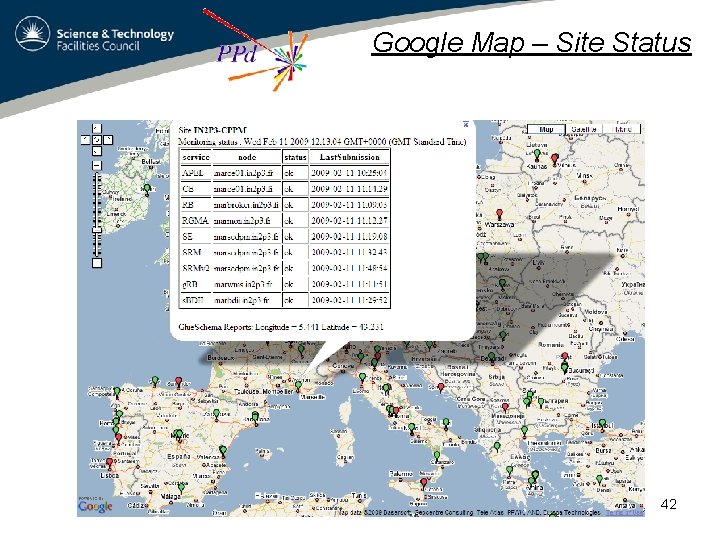Image resolution: width=720 pixels, height=540 pixels.
Task: Switch to the Satellite view tab
Action: pyautogui.click(x=584, y=129)
